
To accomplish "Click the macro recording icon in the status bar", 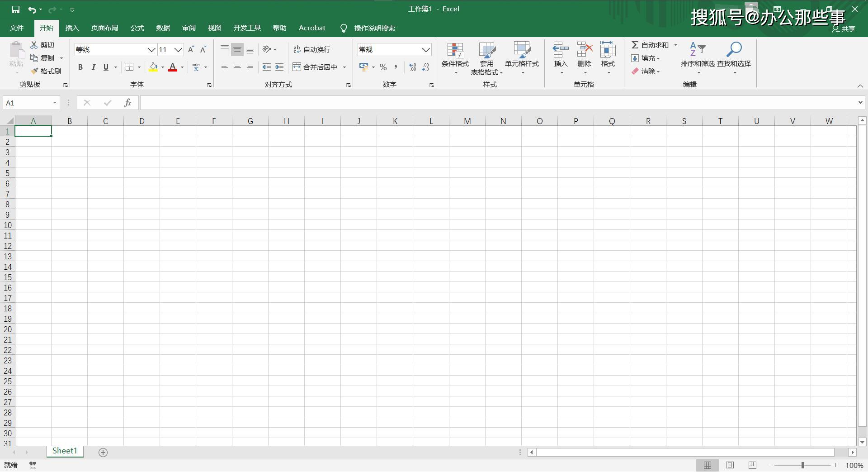I will coord(33,465).
